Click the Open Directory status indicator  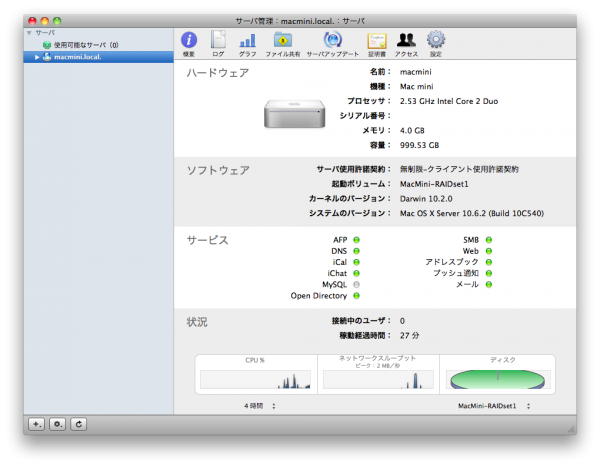pyautogui.click(x=356, y=296)
